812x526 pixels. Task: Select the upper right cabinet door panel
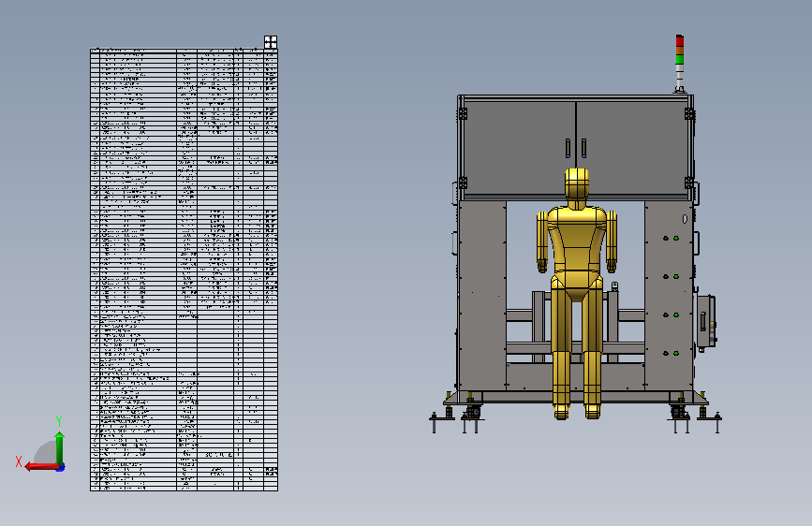[632, 148]
